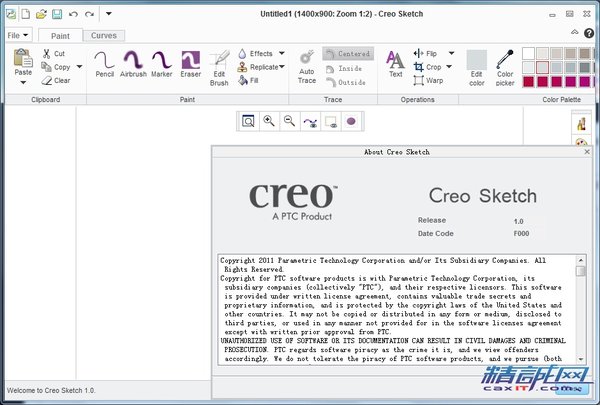
Task: Click the Warp operation
Action: (x=428, y=80)
